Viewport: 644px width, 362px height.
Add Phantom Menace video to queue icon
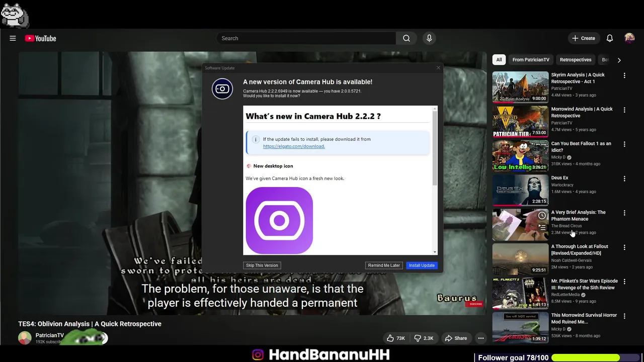542,227
